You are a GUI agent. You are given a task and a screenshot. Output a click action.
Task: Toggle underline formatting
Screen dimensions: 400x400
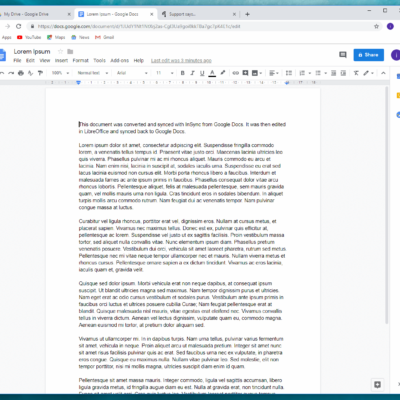(202, 73)
